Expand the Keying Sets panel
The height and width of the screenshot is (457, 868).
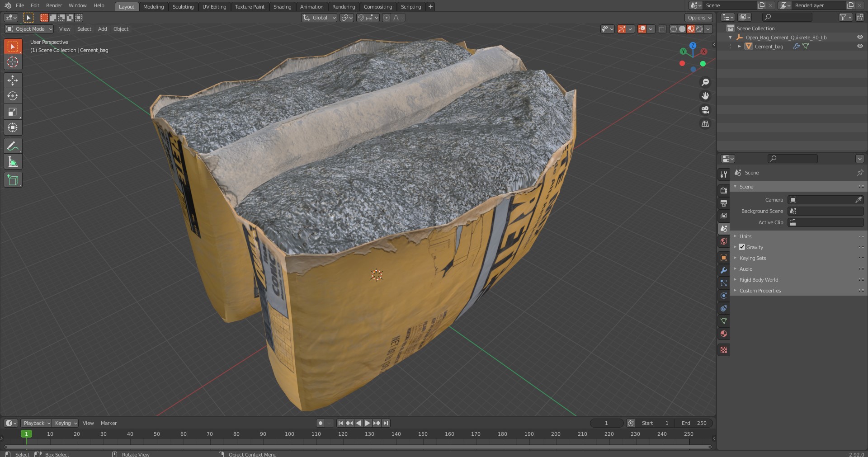(752, 258)
